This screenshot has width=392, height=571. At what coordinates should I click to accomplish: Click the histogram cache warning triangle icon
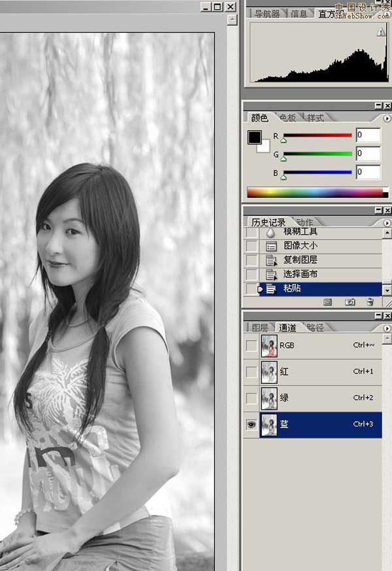coord(381,32)
